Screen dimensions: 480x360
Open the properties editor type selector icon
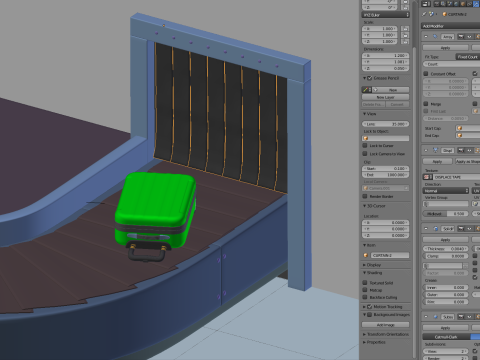[426, 4]
